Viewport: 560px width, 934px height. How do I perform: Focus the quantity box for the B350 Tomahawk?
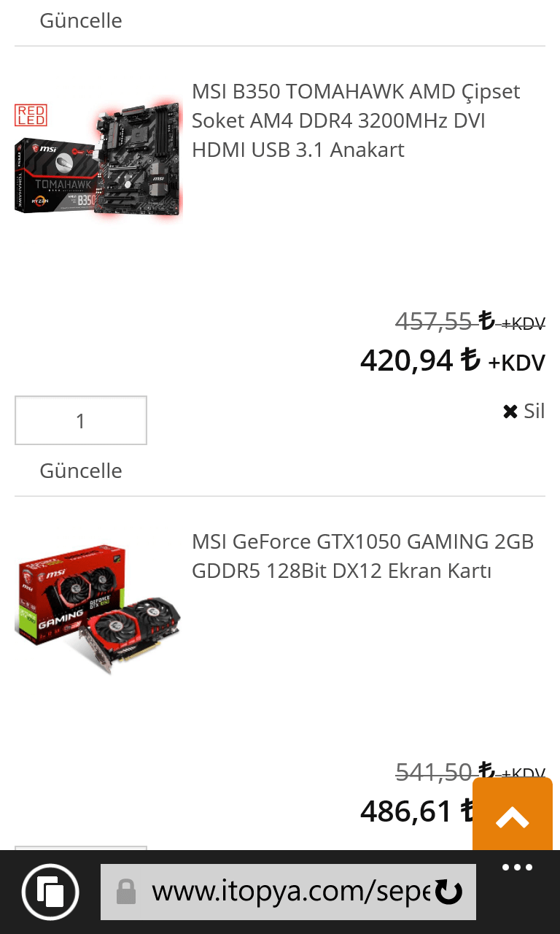click(x=81, y=420)
